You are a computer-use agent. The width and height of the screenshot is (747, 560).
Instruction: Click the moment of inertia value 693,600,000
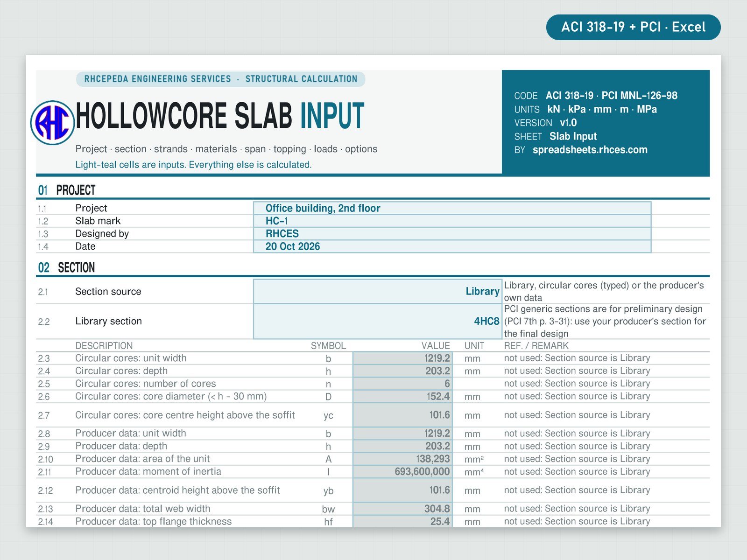[402, 472]
